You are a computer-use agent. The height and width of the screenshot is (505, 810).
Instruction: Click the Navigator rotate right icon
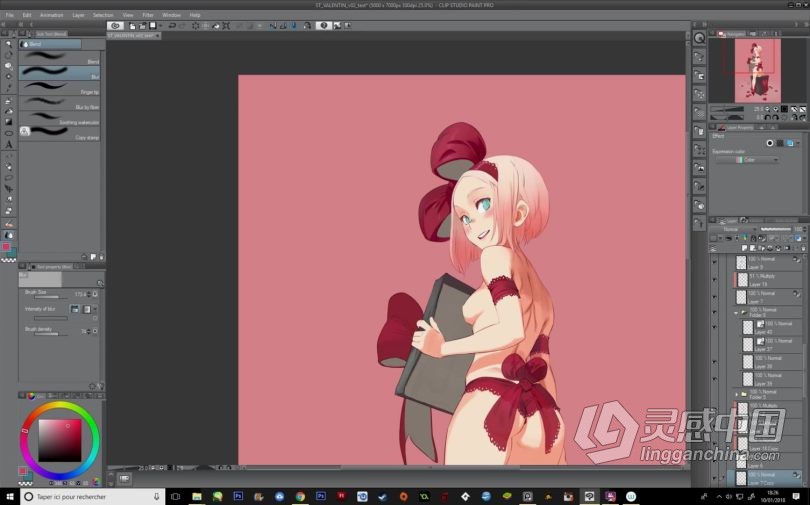pos(775,117)
